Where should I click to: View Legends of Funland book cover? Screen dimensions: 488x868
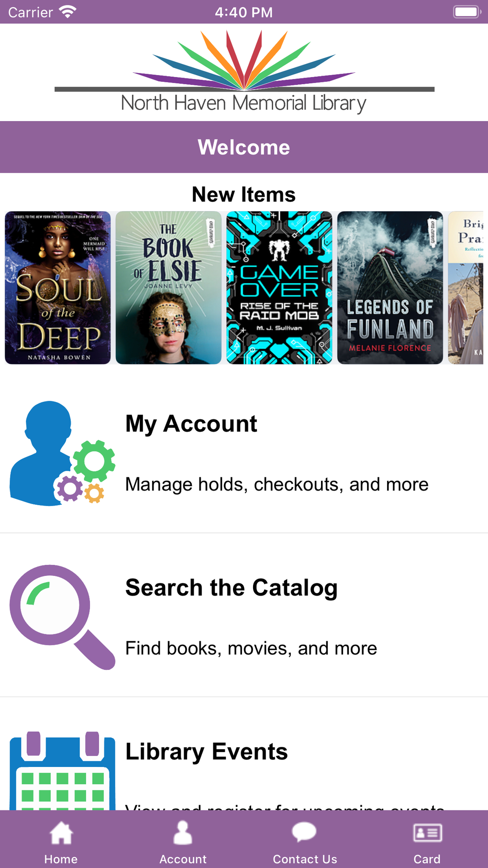390,288
